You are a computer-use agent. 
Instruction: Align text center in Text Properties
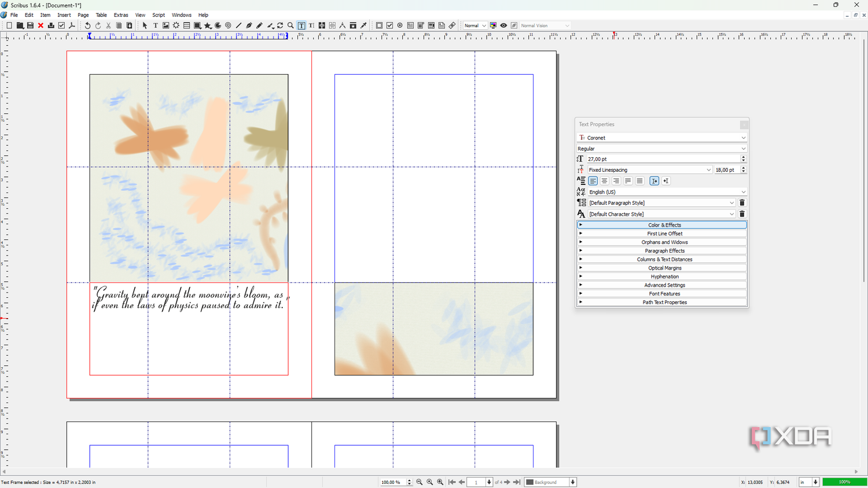605,181
